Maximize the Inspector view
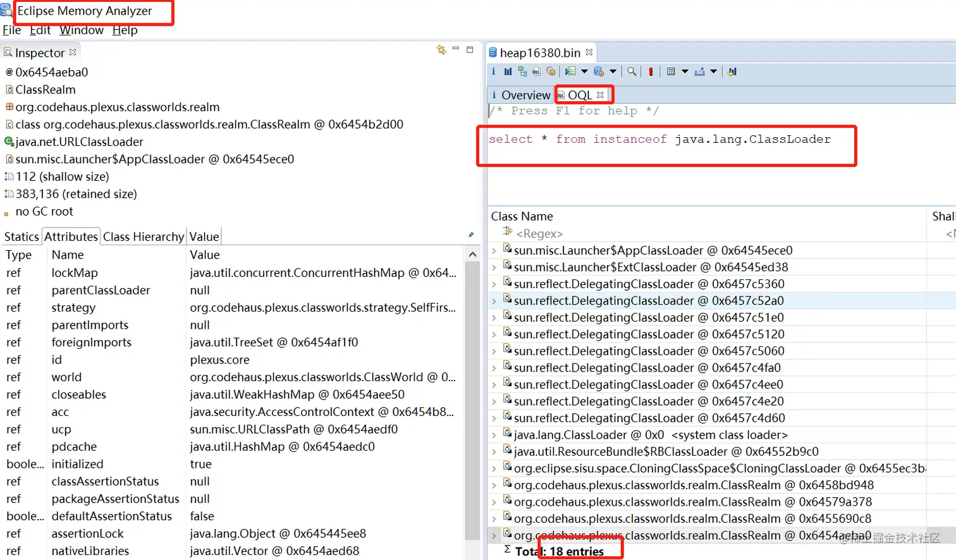The image size is (956, 560). [470, 49]
